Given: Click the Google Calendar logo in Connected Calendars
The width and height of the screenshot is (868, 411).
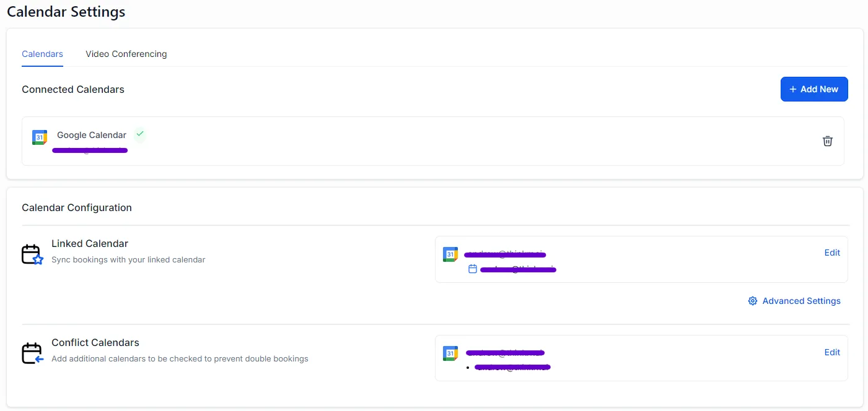Looking at the screenshot, I should click(x=39, y=137).
